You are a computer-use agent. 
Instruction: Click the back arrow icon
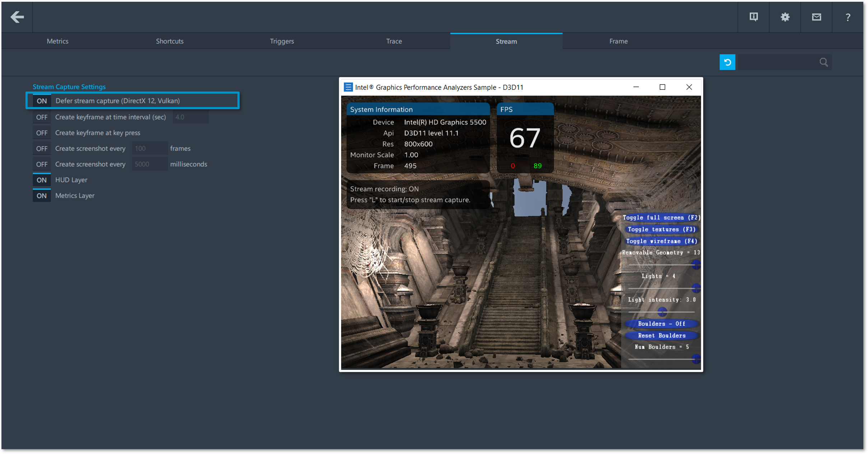[x=17, y=17]
